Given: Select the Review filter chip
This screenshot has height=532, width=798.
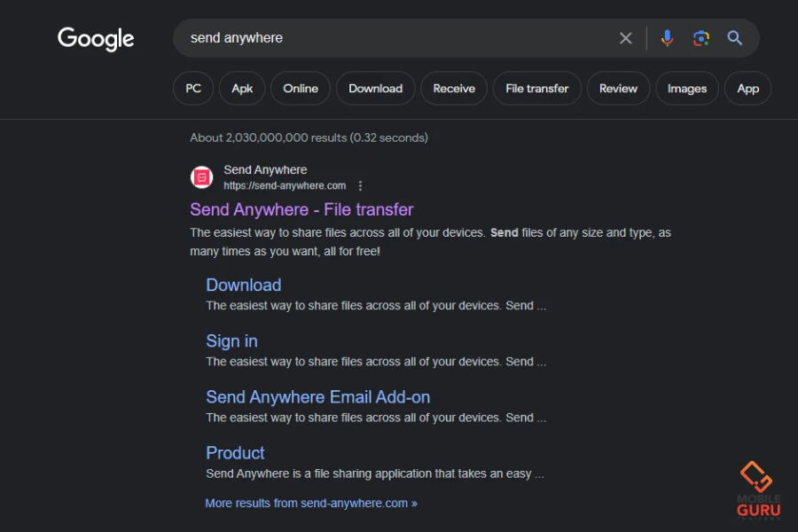Looking at the screenshot, I should click(618, 89).
